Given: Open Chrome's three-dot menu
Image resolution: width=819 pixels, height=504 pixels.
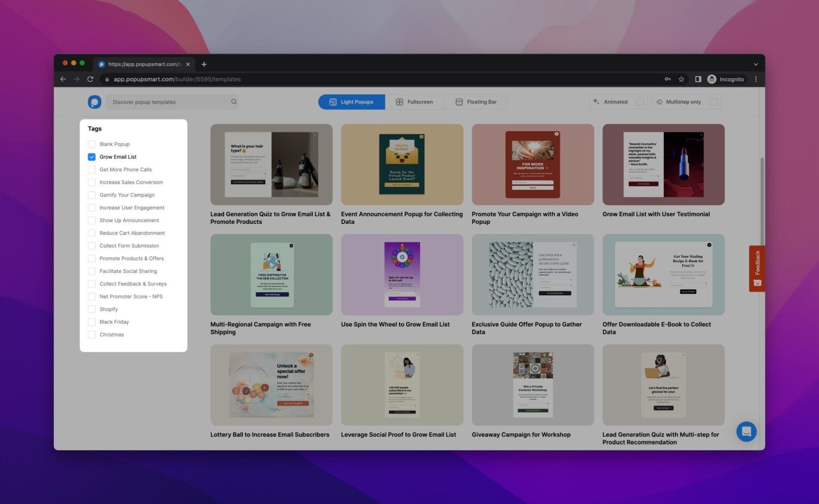Looking at the screenshot, I should point(756,79).
